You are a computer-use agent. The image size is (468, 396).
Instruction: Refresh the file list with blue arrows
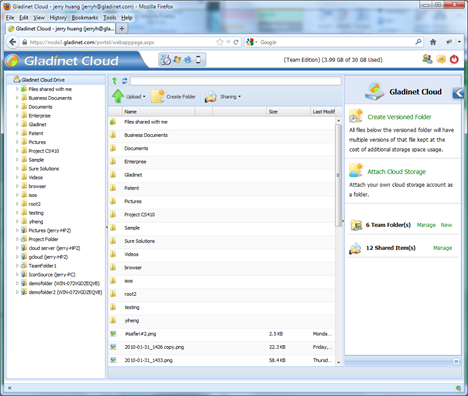pos(125,81)
